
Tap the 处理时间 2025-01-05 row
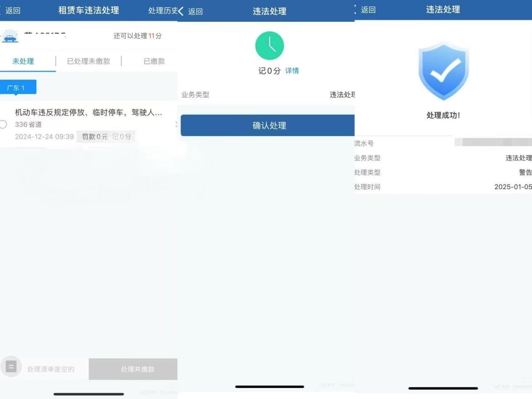(x=443, y=187)
